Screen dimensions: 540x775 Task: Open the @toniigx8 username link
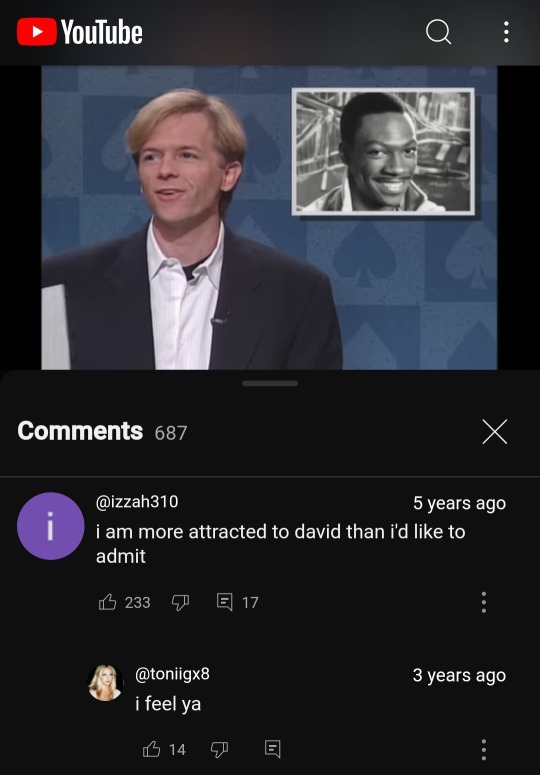[x=172, y=674]
